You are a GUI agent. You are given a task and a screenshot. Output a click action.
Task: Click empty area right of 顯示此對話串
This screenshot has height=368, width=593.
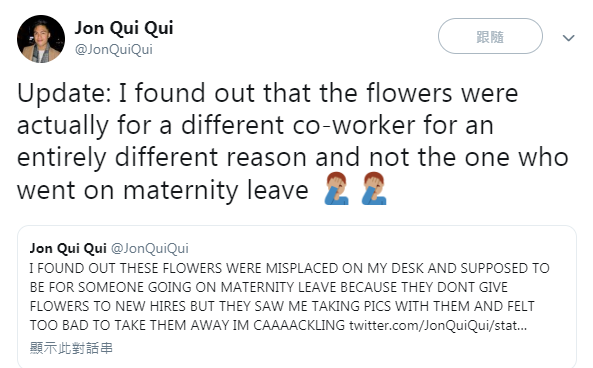(340, 348)
